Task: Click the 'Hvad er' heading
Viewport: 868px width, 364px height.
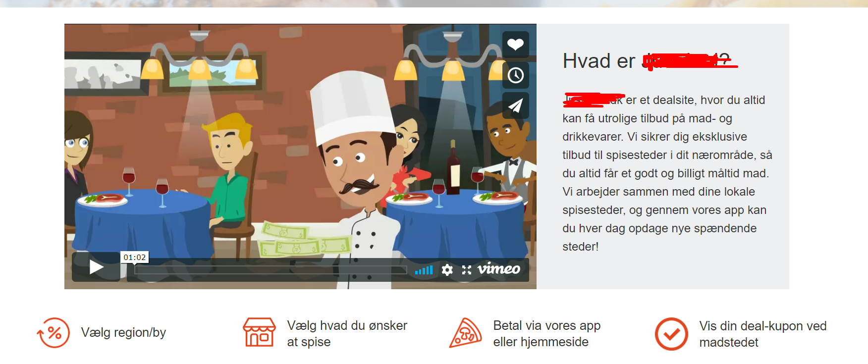Action: [598, 61]
